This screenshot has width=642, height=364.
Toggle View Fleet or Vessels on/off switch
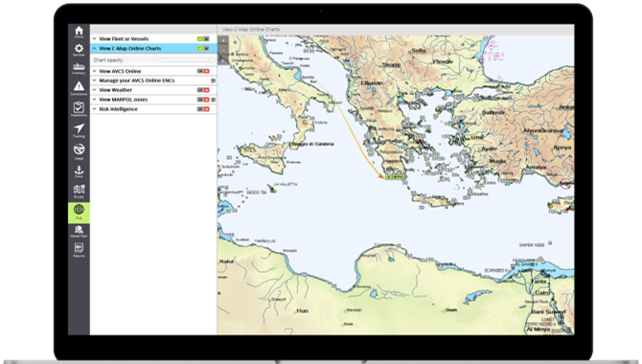[x=203, y=39]
